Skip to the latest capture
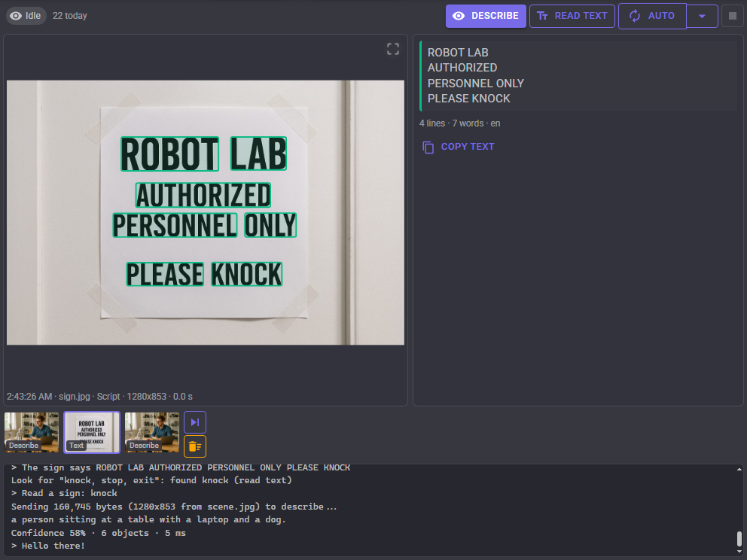The height and width of the screenshot is (560, 747). (195, 422)
